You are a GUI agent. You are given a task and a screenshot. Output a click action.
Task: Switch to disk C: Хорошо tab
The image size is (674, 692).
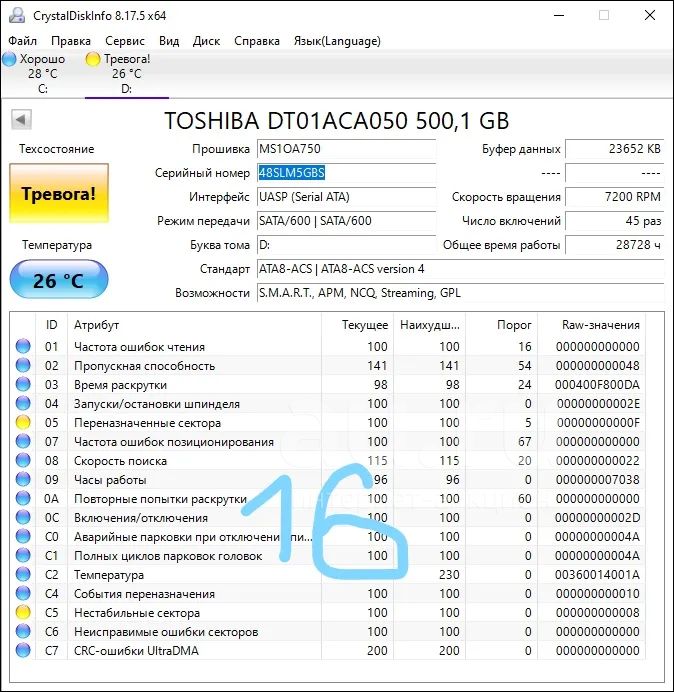point(42,73)
